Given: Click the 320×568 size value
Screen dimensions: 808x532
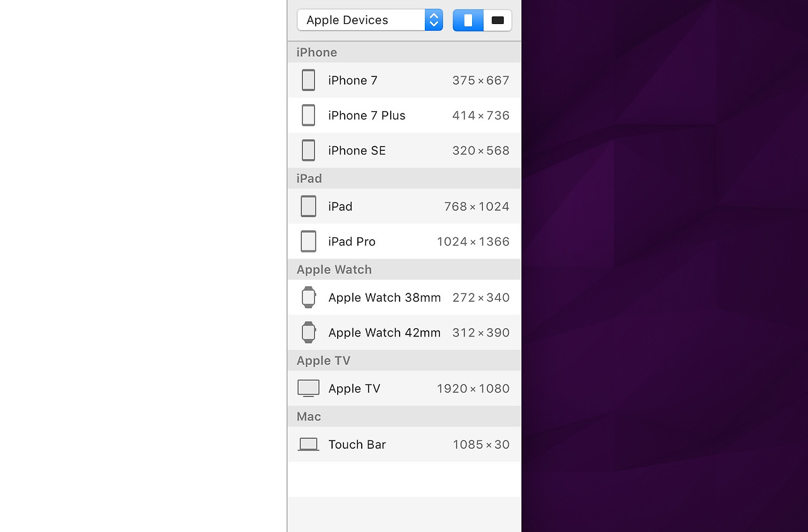Looking at the screenshot, I should (480, 150).
